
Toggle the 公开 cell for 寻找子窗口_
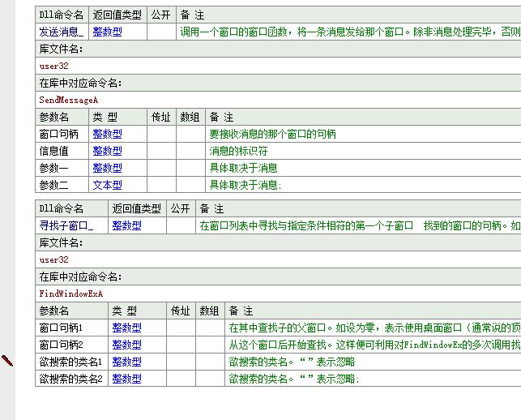click(x=181, y=225)
